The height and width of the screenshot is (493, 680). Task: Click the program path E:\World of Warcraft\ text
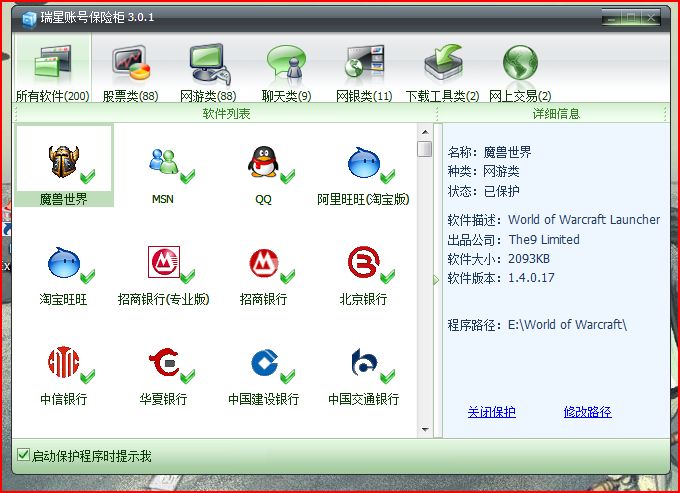pos(567,324)
